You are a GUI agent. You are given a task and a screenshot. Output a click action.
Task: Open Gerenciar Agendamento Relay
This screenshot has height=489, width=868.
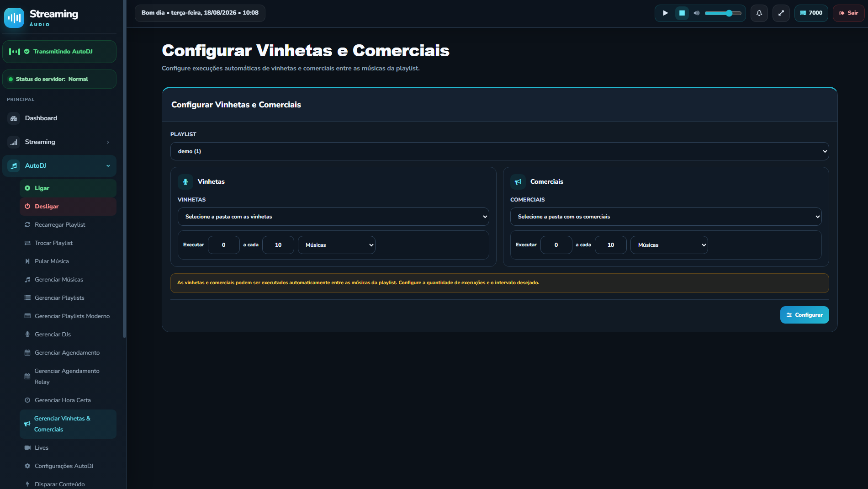[68, 377]
